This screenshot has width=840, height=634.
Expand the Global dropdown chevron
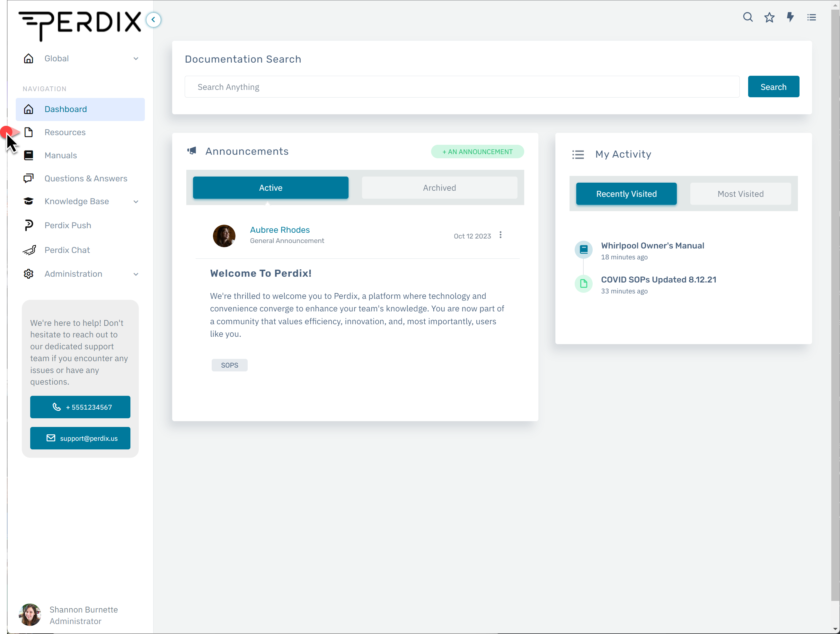pyautogui.click(x=136, y=59)
